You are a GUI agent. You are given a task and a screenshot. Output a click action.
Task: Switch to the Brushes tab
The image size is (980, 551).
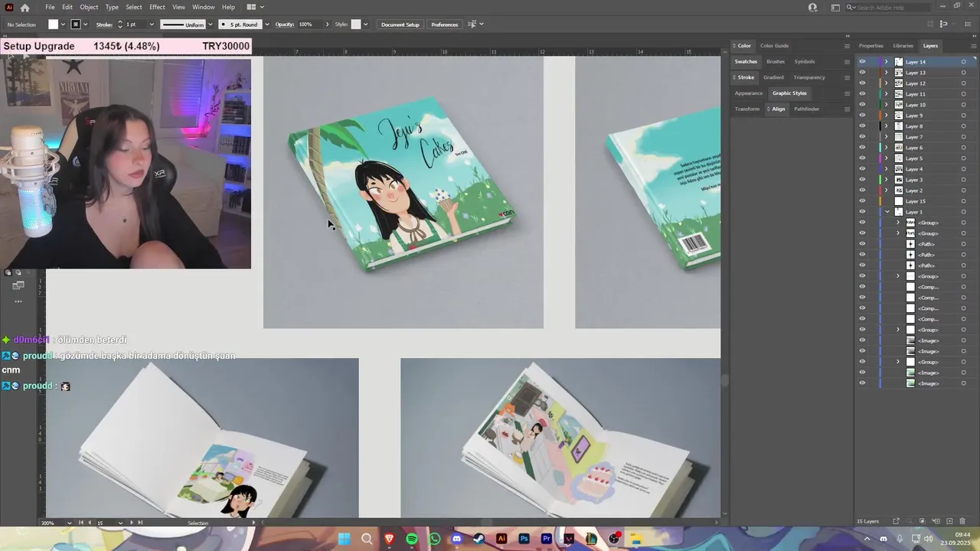pyautogui.click(x=776, y=61)
